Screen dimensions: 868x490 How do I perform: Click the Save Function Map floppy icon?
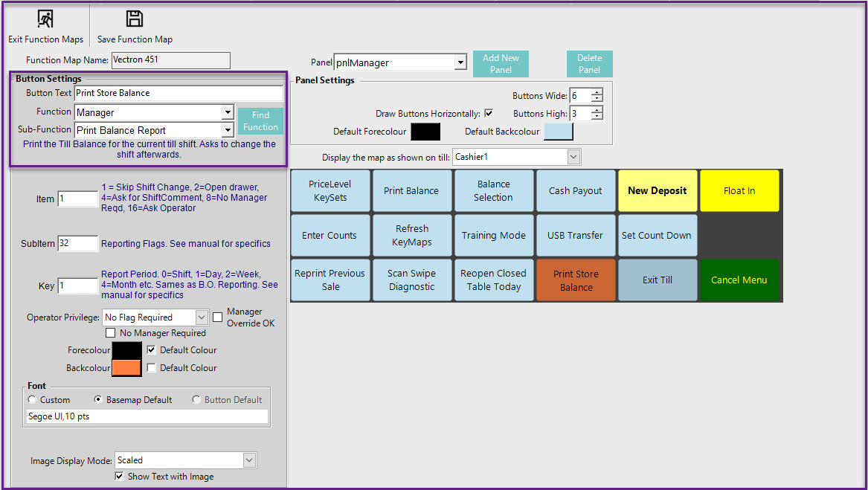pos(134,19)
